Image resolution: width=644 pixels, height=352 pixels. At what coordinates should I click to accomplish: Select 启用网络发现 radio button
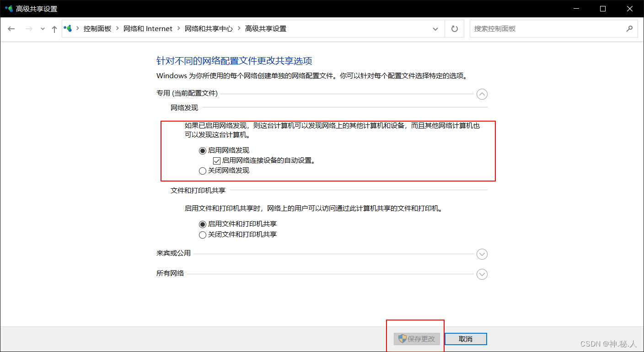(x=203, y=150)
